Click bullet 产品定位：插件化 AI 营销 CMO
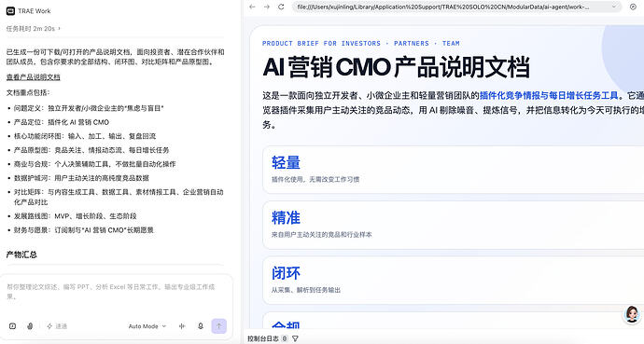The image size is (644, 344). [x=62, y=122]
